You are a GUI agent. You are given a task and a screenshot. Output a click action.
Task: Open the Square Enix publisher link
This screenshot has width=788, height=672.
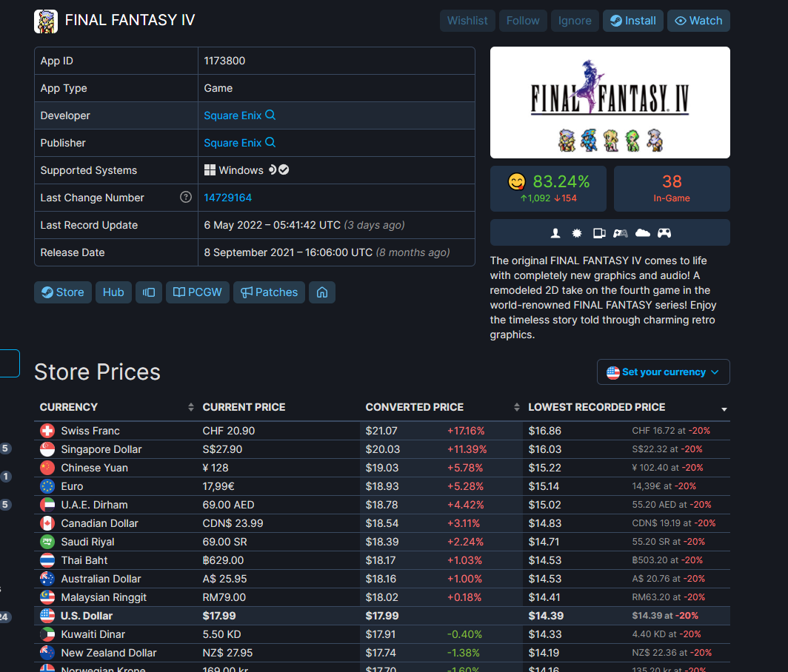pos(233,143)
